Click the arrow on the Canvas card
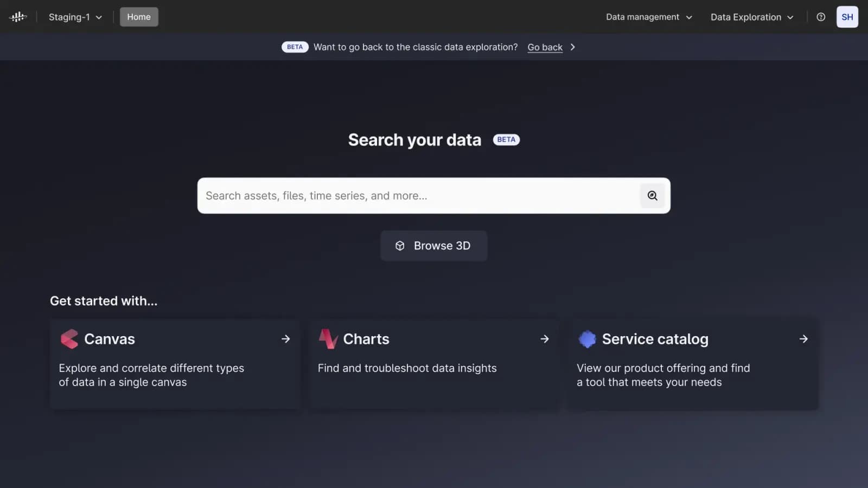868x488 pixels. click(x=286, y=339)
